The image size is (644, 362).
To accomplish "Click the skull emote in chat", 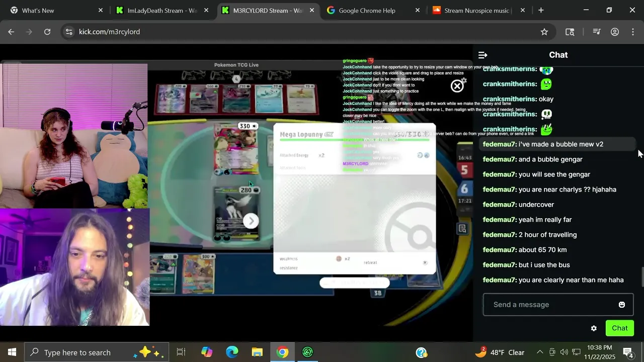I will point(546,114).
